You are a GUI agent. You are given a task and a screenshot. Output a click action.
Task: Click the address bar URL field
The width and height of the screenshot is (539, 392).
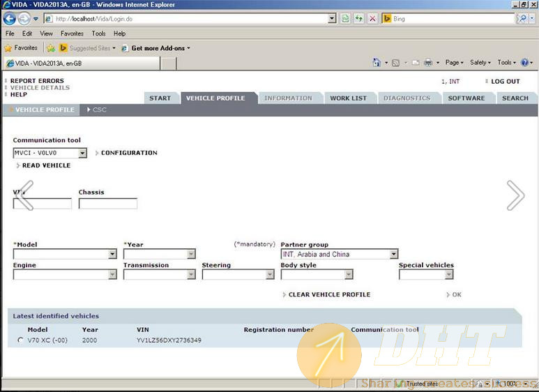(185, 19)
